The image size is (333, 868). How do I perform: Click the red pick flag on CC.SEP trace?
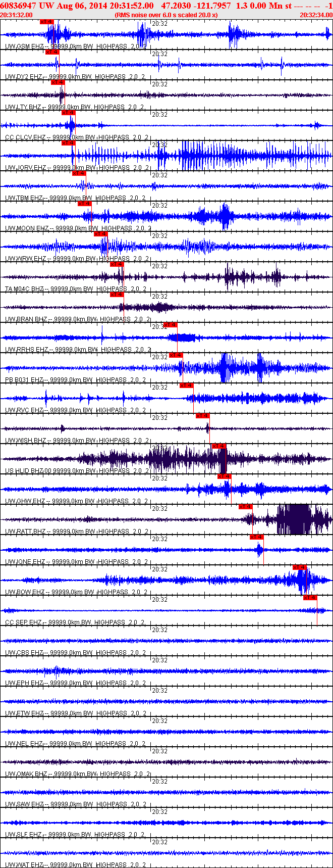[310, 598]
